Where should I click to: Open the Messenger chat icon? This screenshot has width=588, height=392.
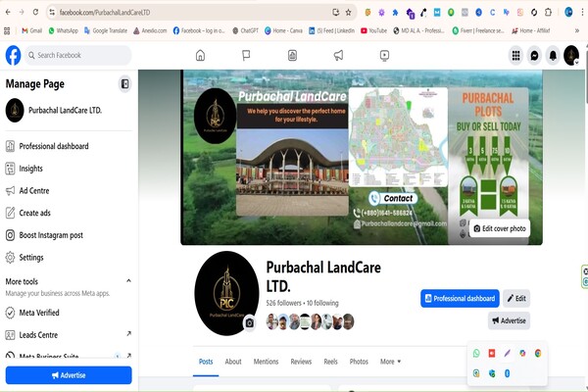point(534,56)
